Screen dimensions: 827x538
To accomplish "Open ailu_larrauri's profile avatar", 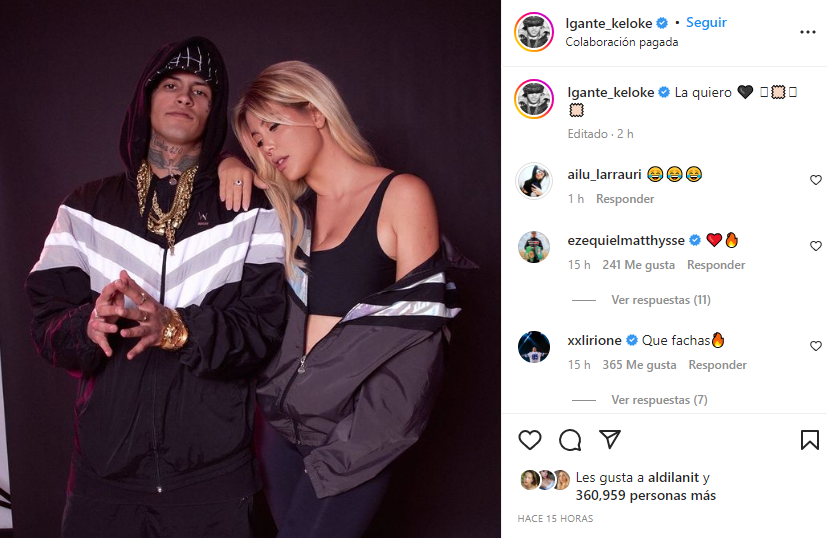I will pos(534,180).
